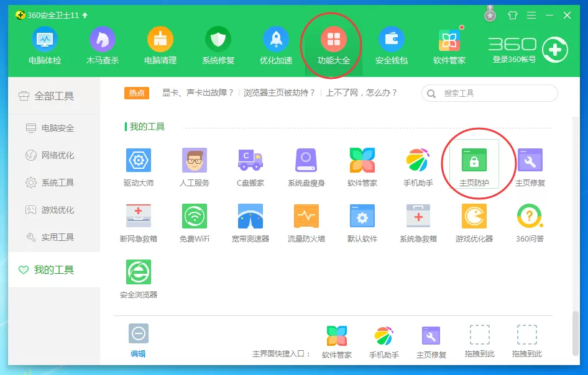The width and height of the screenshot is (588, 375).
Task: Click the 系统修复 shield icon
Action: click(x=218, y=39)
